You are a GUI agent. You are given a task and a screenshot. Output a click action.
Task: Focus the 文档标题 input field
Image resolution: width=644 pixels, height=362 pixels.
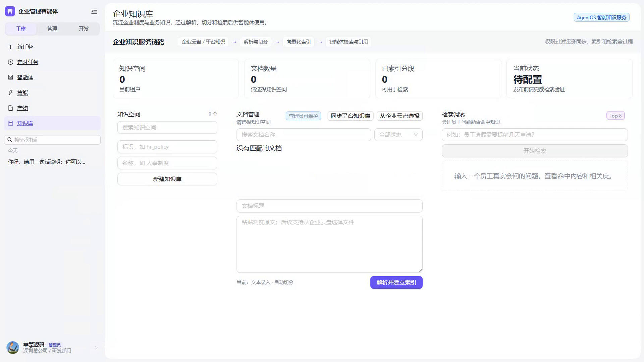pos(329,206)
